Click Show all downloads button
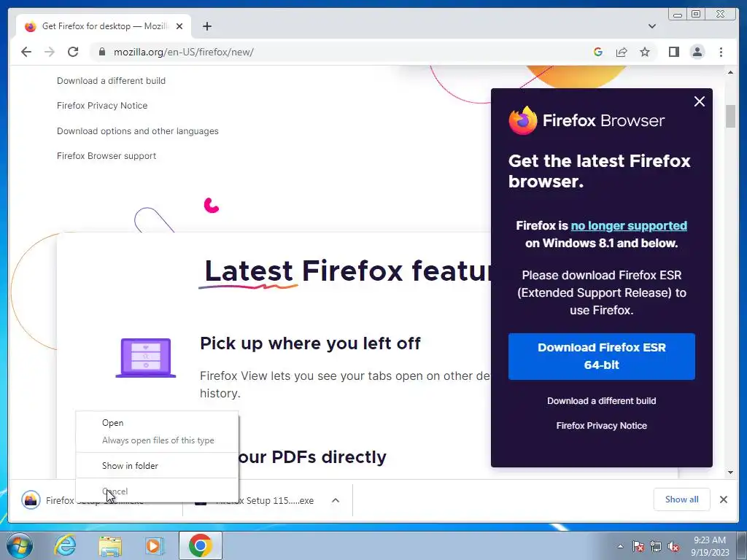Image resolution: width=747 pixels, height=560 pixels. (682, 499)
